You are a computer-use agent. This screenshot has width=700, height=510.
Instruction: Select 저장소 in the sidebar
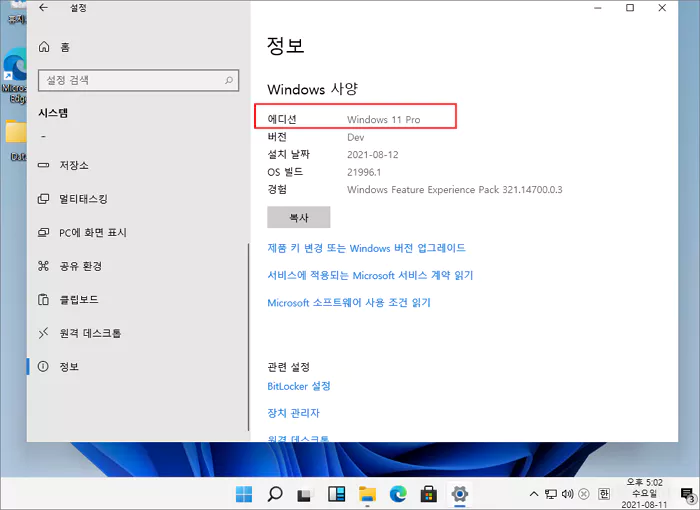click(x=74, y=165)
